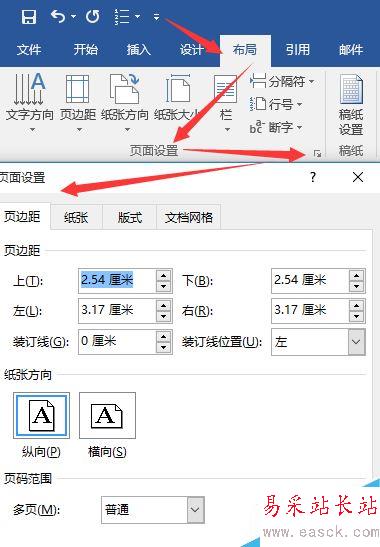Switch to the 版式 dialog tab
Image resolution: width=380 pixels, height=547 pixels.
click(130, 218)
